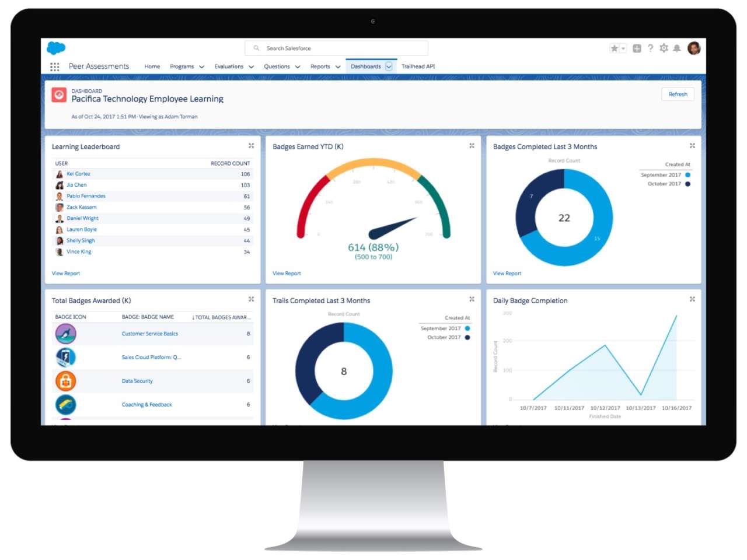Switch to the Questions tab
The height and width of the screenshot is (560, 747).
pos(277,66)
